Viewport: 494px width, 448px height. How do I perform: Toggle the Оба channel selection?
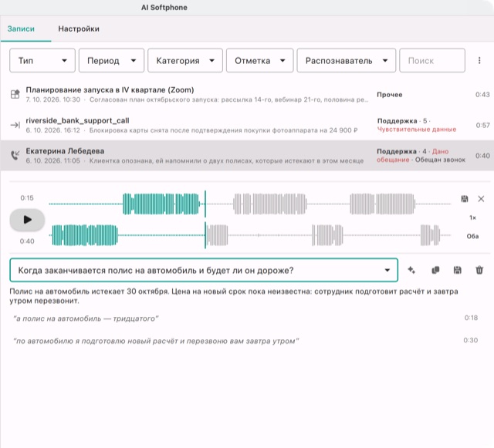[472, 236]
